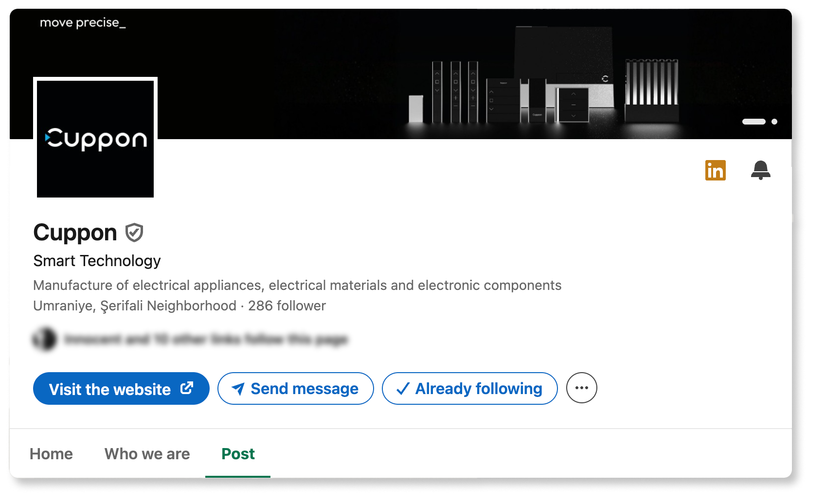Switch to the Home tab
825x504 pixels.
pos(51,454)
